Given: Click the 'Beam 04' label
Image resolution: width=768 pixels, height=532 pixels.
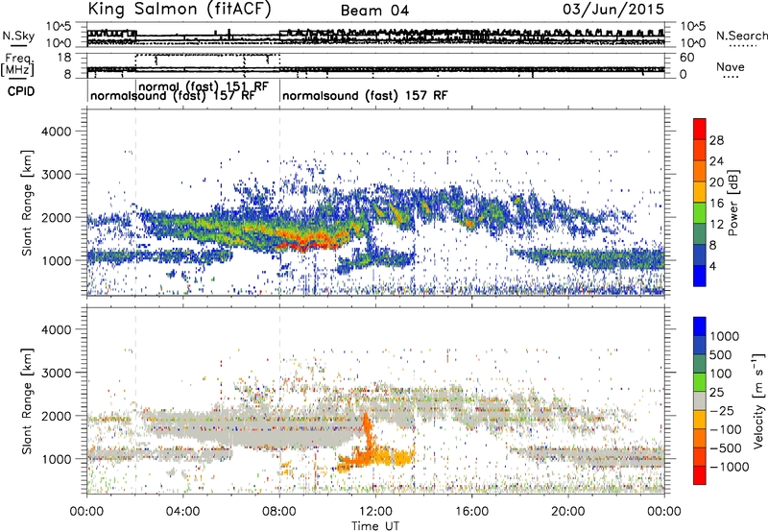Looking at the screenshot, I should (374, 11).
